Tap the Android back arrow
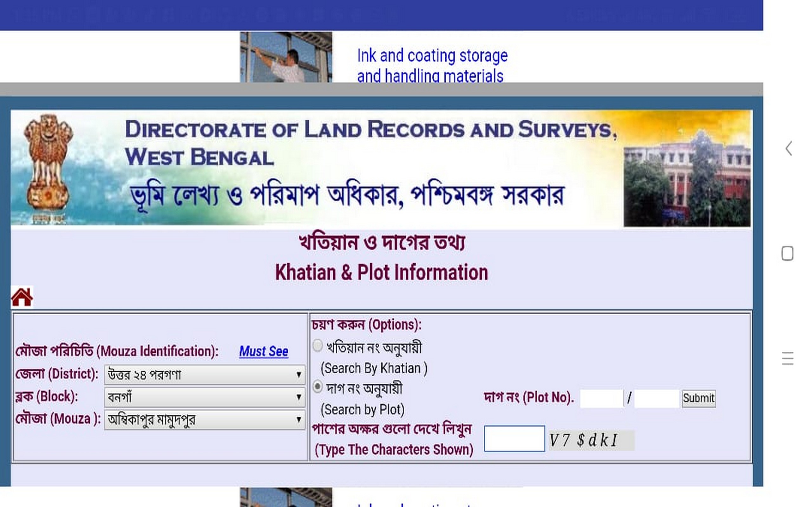This screenshot has height=507, width=812. (x=789, y=148)
